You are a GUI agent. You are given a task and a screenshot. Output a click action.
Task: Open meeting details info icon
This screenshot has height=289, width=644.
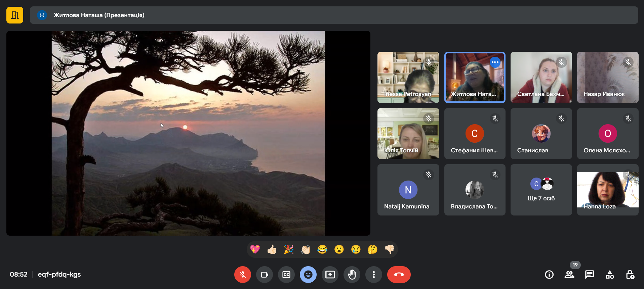coord(549,275)
